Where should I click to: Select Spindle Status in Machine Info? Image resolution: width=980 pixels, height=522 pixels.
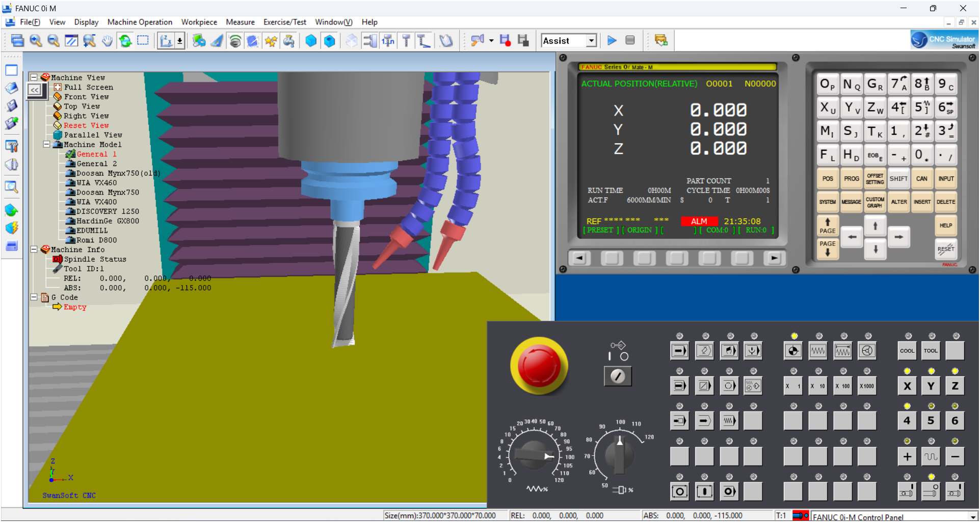pyautogui.click(x=95, y=259)
